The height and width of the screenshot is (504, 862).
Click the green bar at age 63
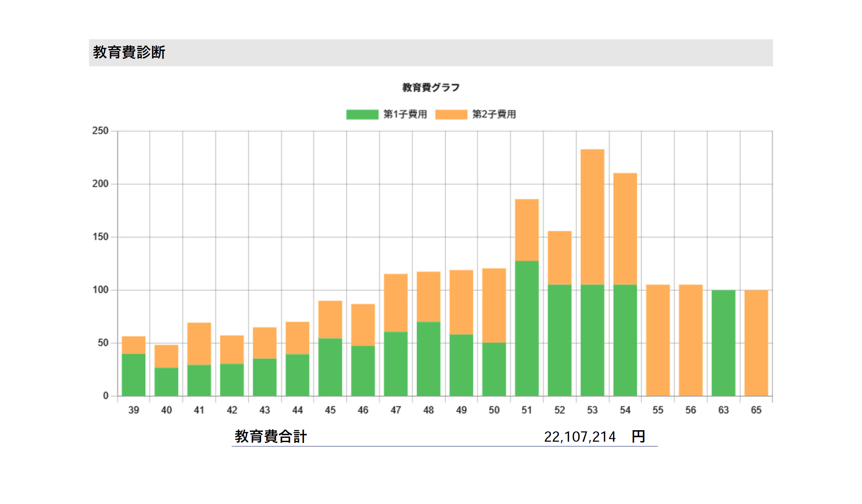(x=723, y=343)
